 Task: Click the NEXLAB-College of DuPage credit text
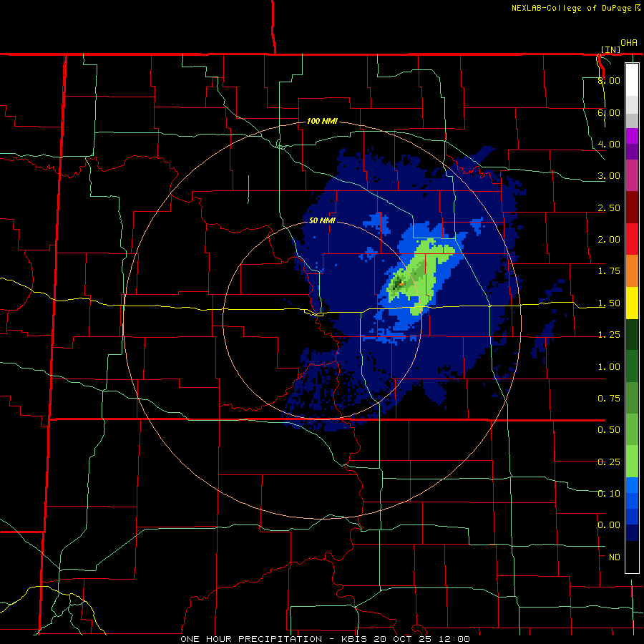[576, 8]
